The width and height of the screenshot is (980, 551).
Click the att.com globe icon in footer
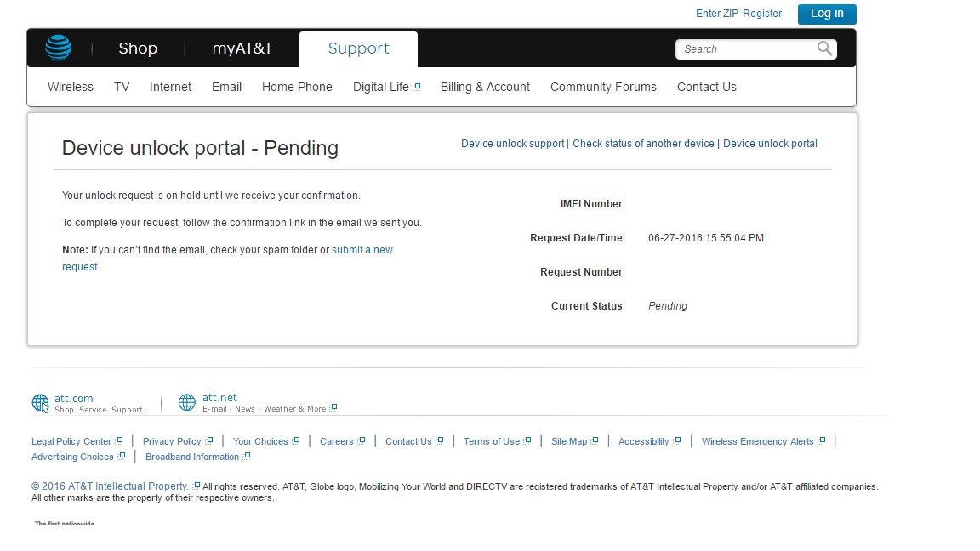40,403
